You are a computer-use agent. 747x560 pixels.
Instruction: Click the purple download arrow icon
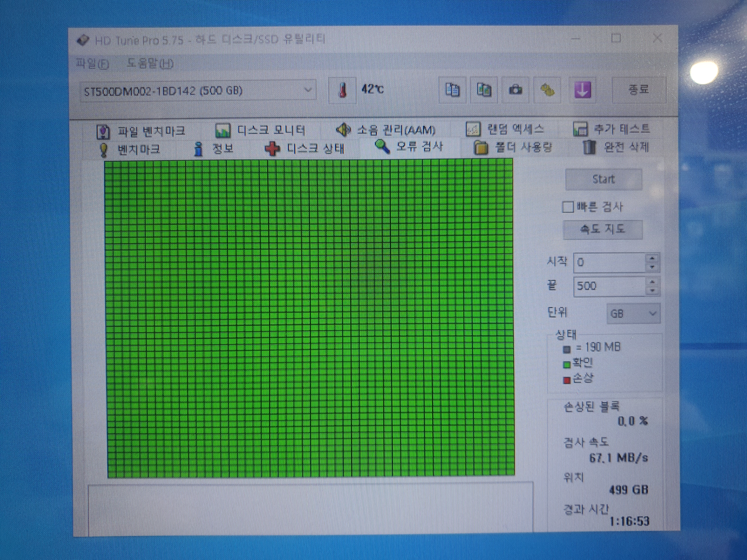tap(582, 90)
